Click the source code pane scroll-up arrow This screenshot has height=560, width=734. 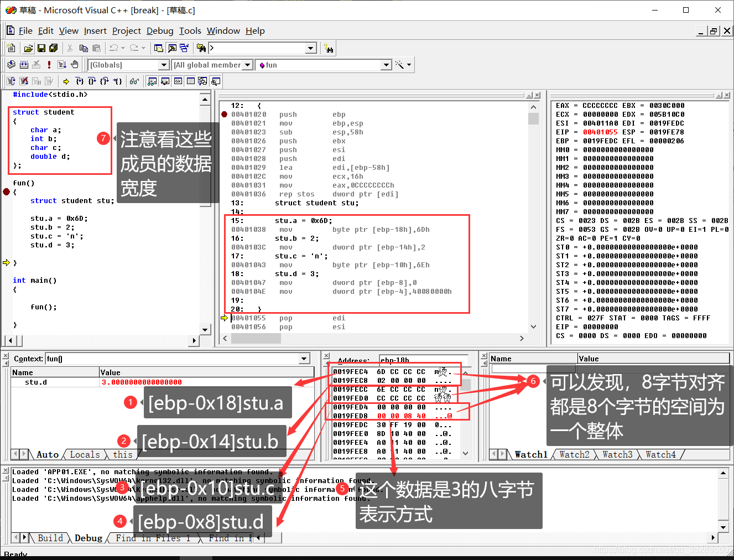(205, 100)
